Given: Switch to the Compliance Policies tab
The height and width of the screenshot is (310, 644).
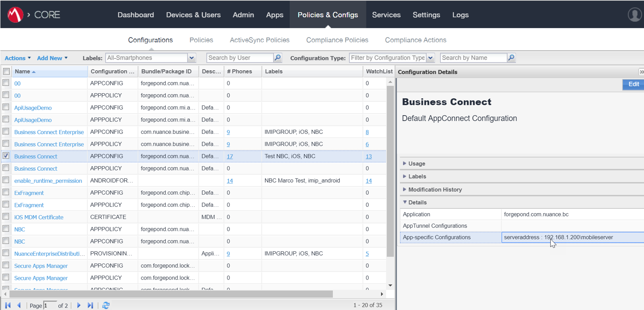Looking at the screenshot, I should 337,40.
